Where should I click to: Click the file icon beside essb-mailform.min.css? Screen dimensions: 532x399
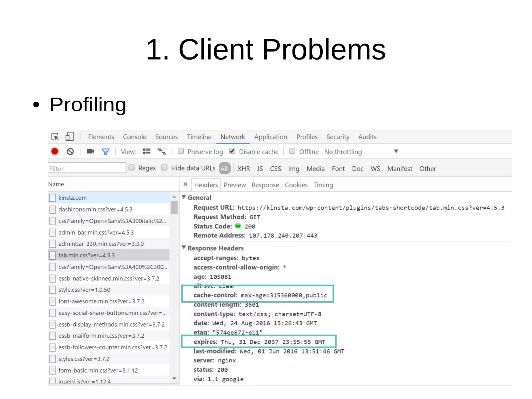pyautogui.click(x=52, y=336)
